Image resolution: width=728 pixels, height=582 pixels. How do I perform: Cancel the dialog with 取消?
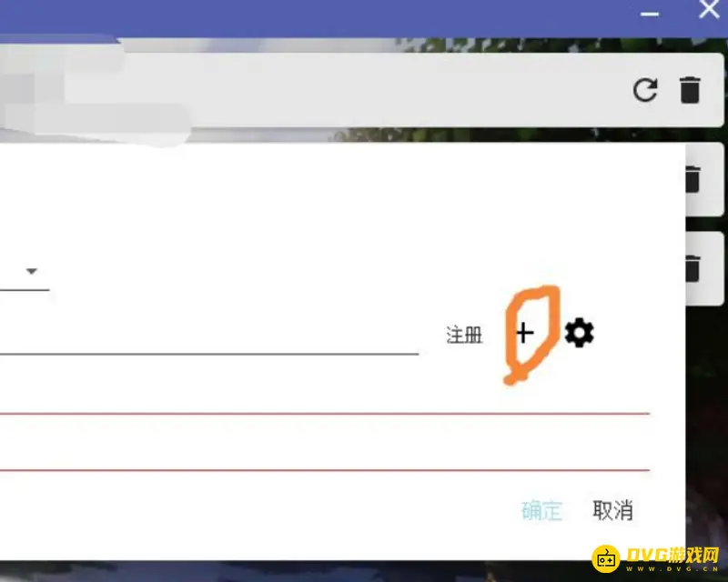(x=612, y=510)
